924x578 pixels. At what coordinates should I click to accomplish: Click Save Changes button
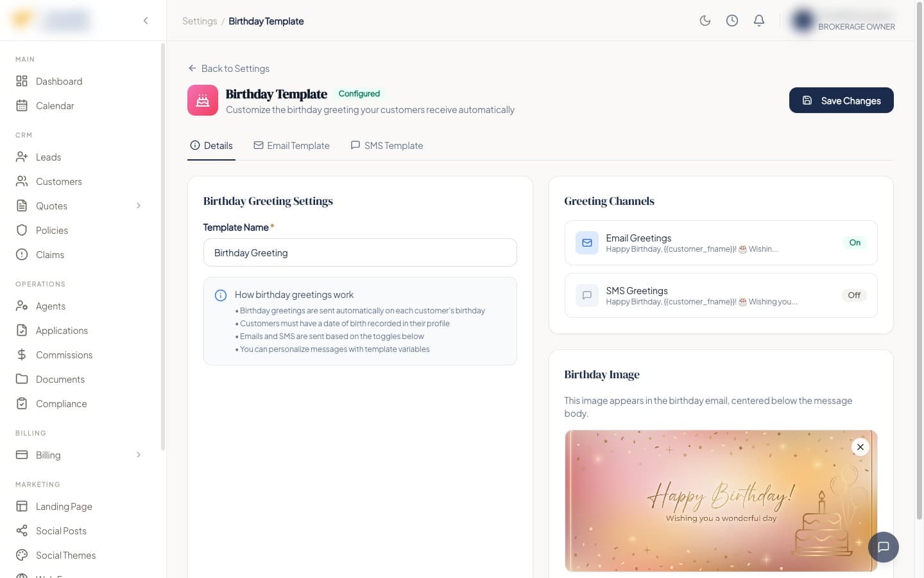click(x=841, y=100)
